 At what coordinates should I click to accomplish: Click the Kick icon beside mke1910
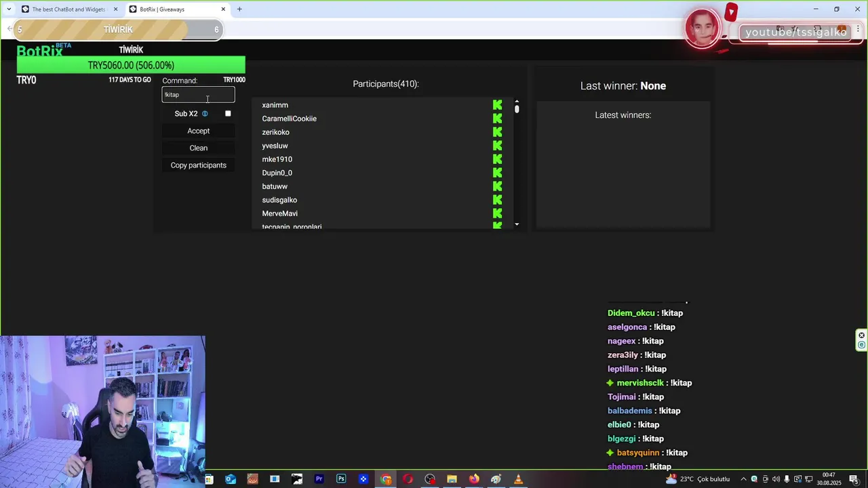pyautogui.click(x=498, y=159)
